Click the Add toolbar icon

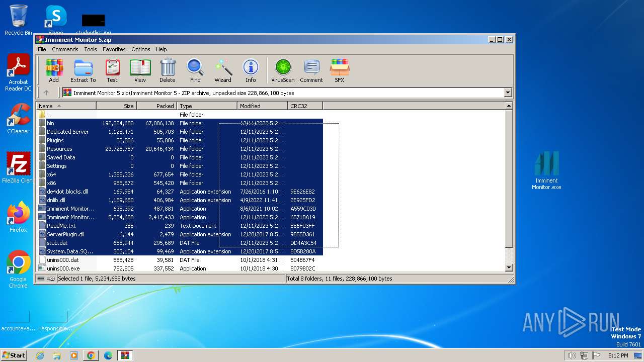54,71
